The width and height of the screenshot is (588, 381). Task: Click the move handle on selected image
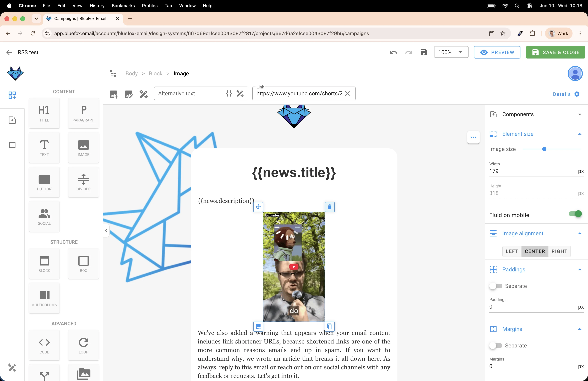(x=258, y=207)
